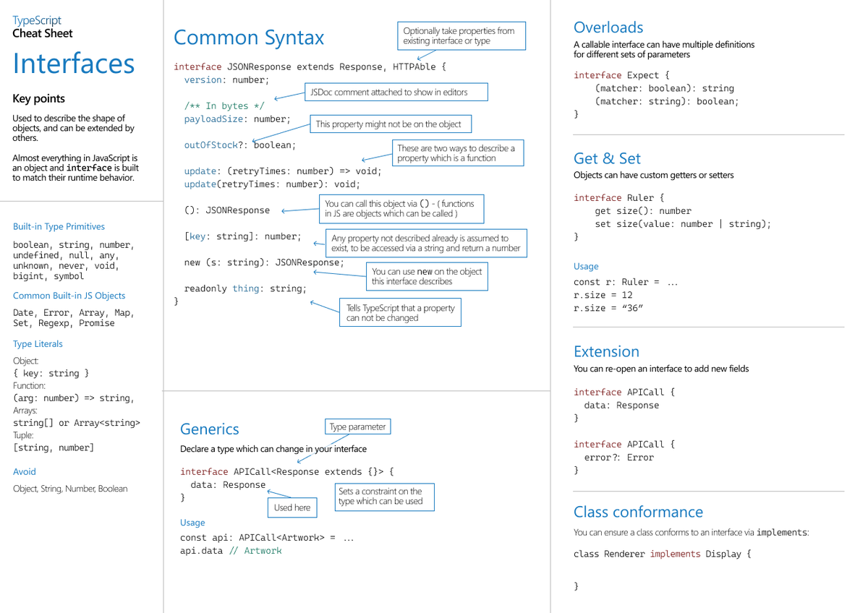Click 'string[] or Array<string>' example
Viewport: 868px width, 613px height.
tap(77, 423)
